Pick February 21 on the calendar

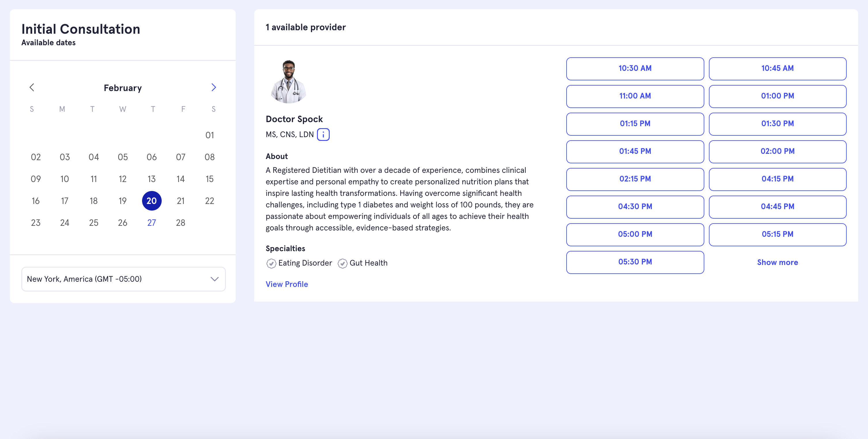(x=181, y=201)
